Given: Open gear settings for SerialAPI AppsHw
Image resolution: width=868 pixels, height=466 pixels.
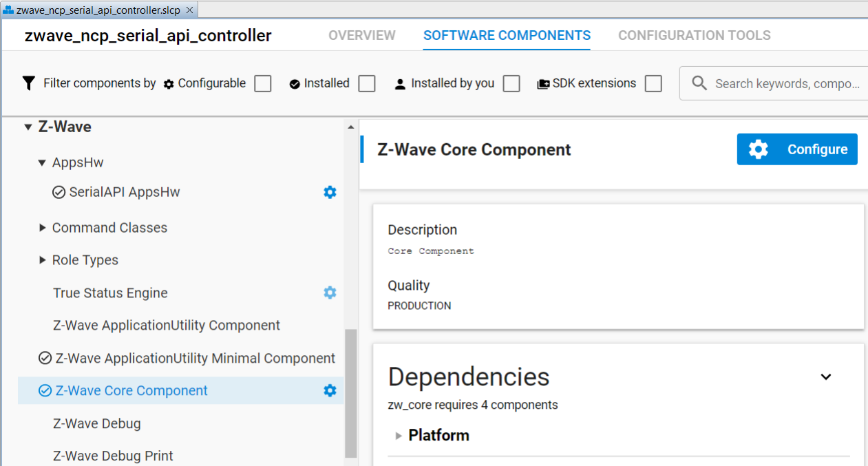Looking at the screenshot, I should [330, 192].
